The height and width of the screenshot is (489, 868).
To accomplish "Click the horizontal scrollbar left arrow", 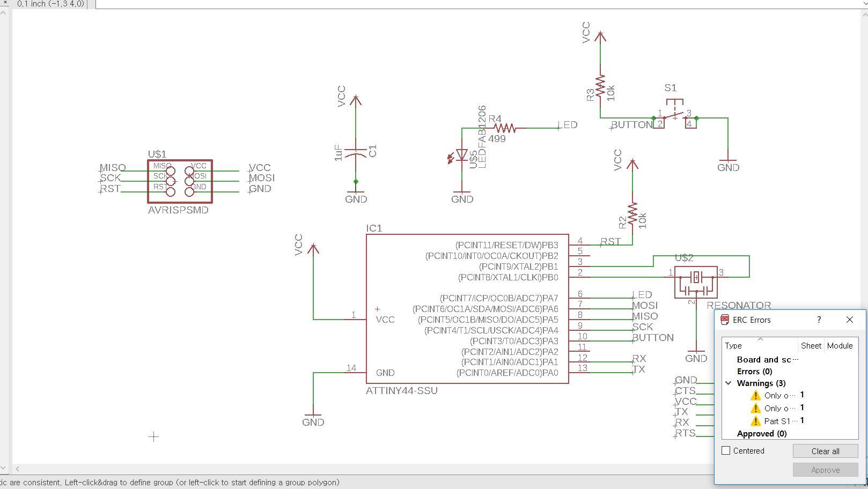I will point(17,469).
